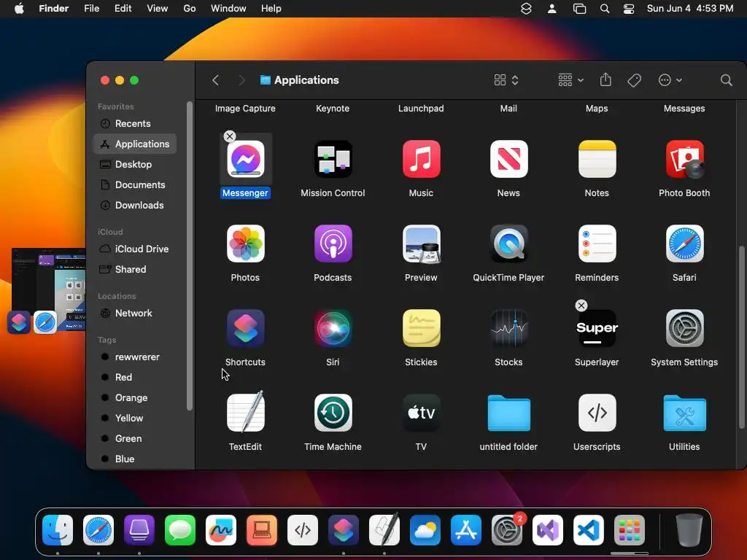Select the QuickTime Player icon
Viewport: 747px width, 560px height.
(508, 244)
